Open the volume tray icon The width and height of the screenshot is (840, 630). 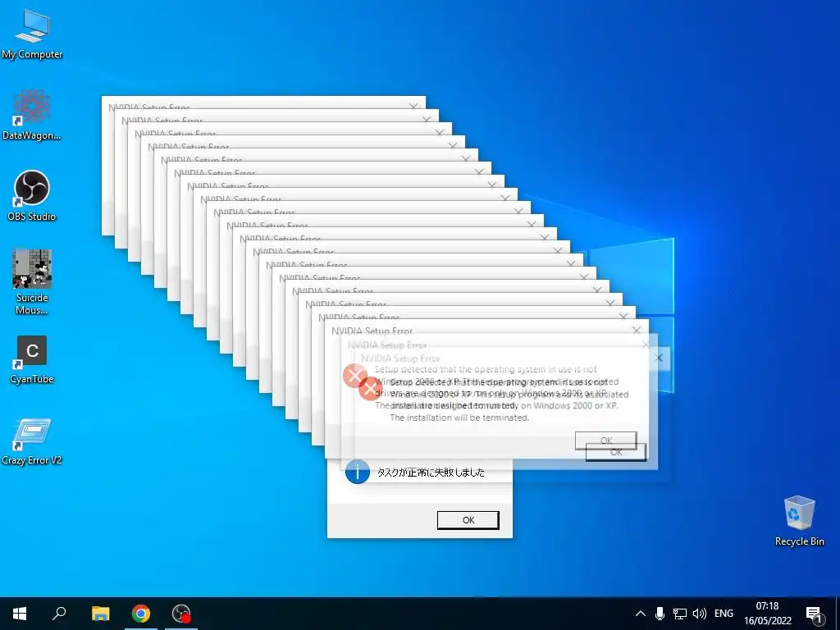[700, 614]
